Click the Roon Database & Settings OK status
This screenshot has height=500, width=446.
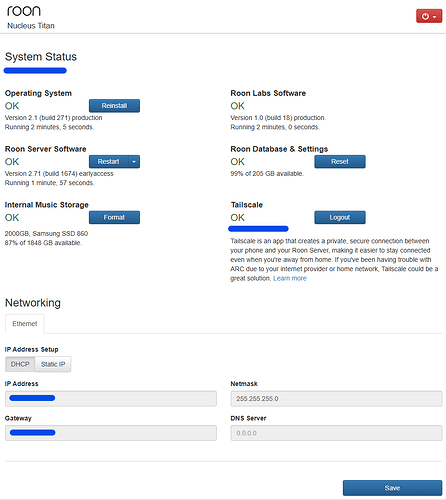click(237, 162)
